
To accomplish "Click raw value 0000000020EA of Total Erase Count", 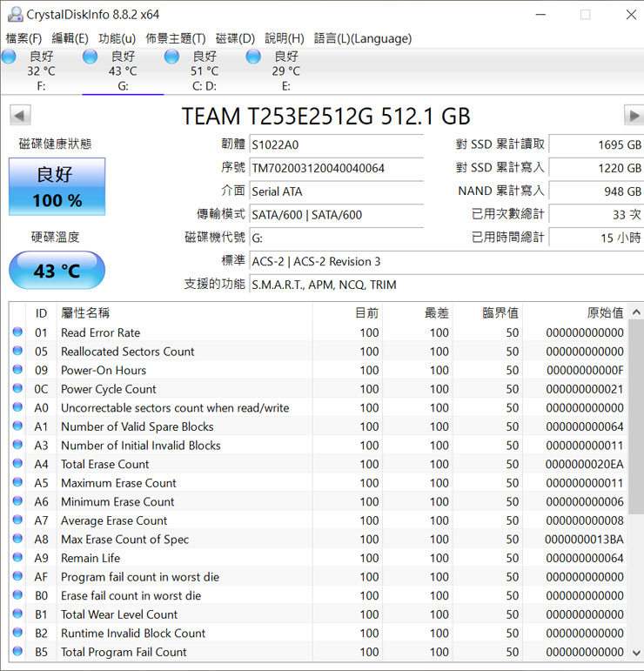I will pyautogui.click(x=584, y=465).
